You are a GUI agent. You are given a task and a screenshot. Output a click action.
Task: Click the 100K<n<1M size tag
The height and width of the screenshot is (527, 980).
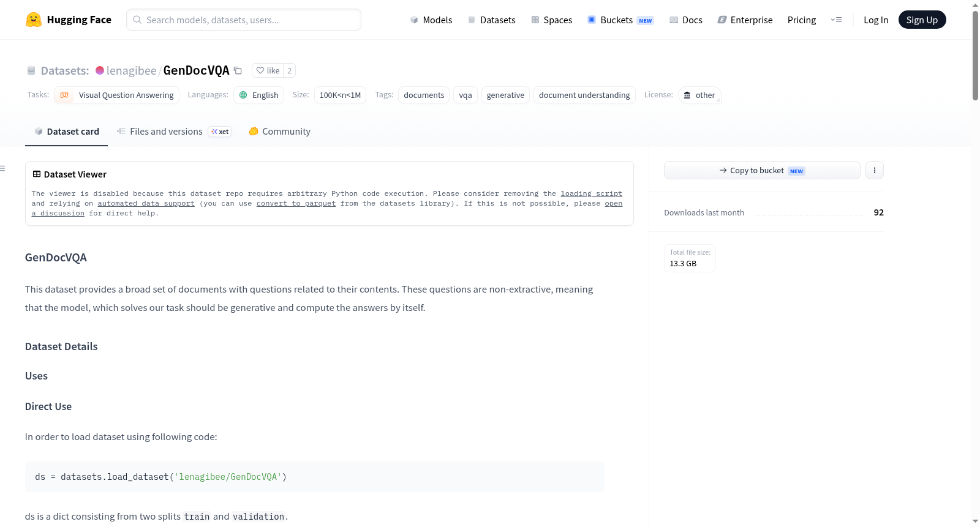click(x=340, y=95)
